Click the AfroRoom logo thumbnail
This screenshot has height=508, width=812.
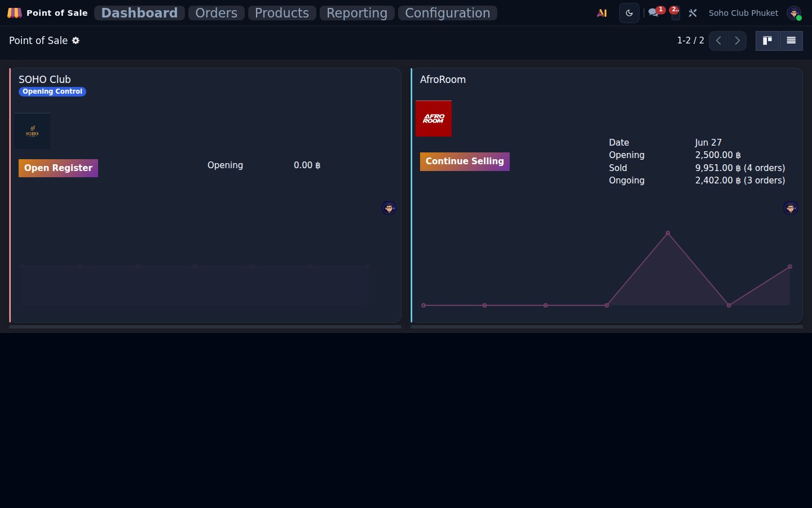coord(434,119)
